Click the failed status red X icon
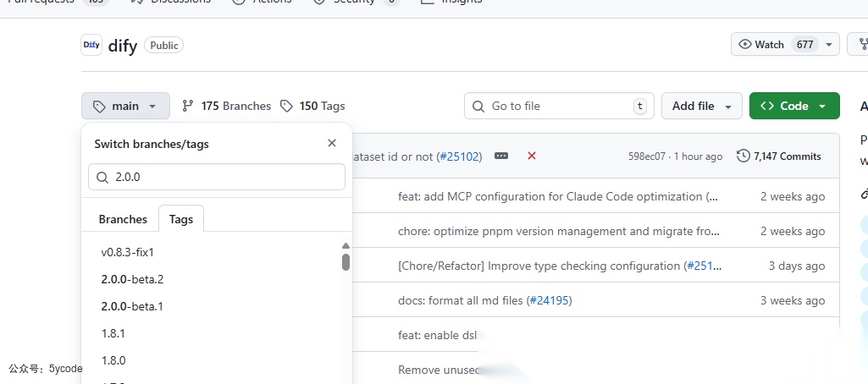Viewport: 868px width, 384px height. tap(532, 156)
